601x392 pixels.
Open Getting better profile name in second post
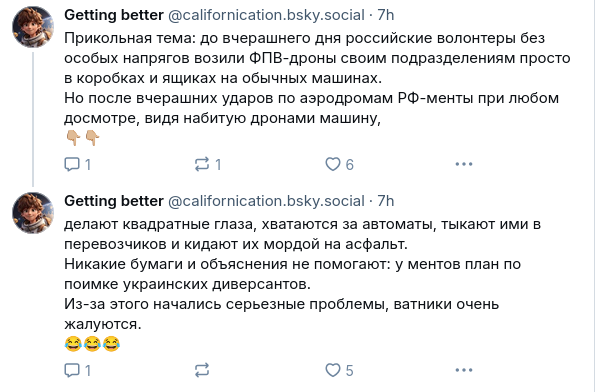pos(114,201)
